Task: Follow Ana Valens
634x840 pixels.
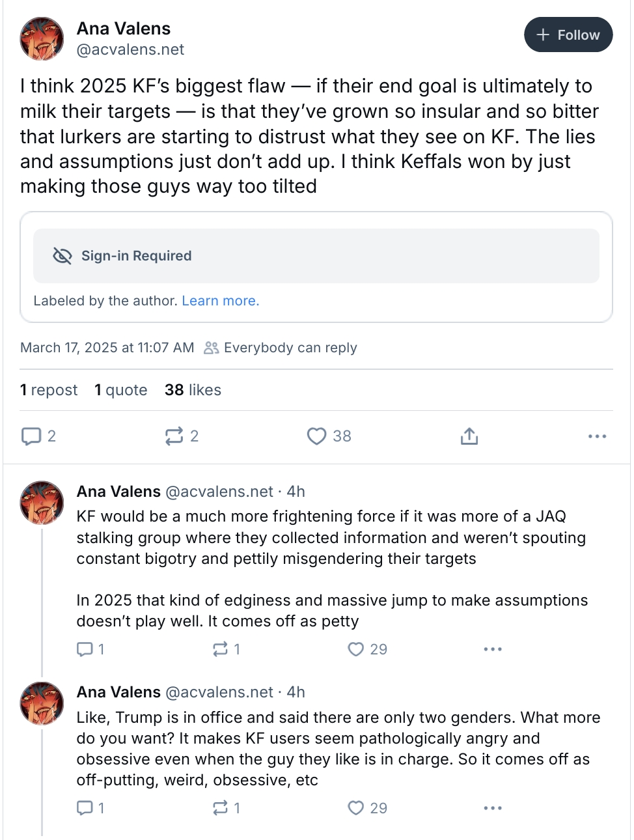Action: click(568, 35)
